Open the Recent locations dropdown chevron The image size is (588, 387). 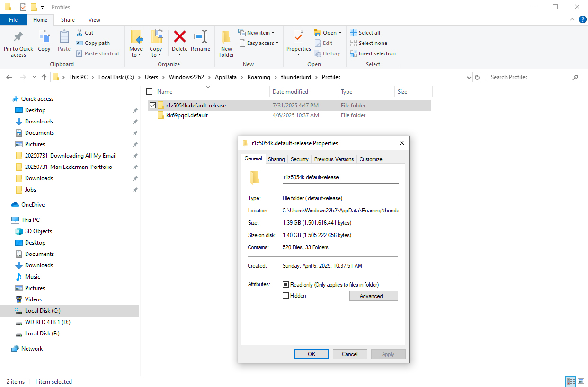click(x=34, y=77)
